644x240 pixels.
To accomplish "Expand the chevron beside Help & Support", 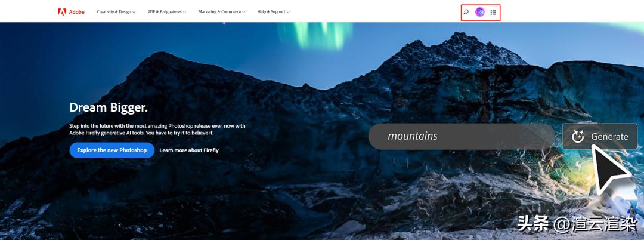I will pyautogui.click(x=288, y=13).
